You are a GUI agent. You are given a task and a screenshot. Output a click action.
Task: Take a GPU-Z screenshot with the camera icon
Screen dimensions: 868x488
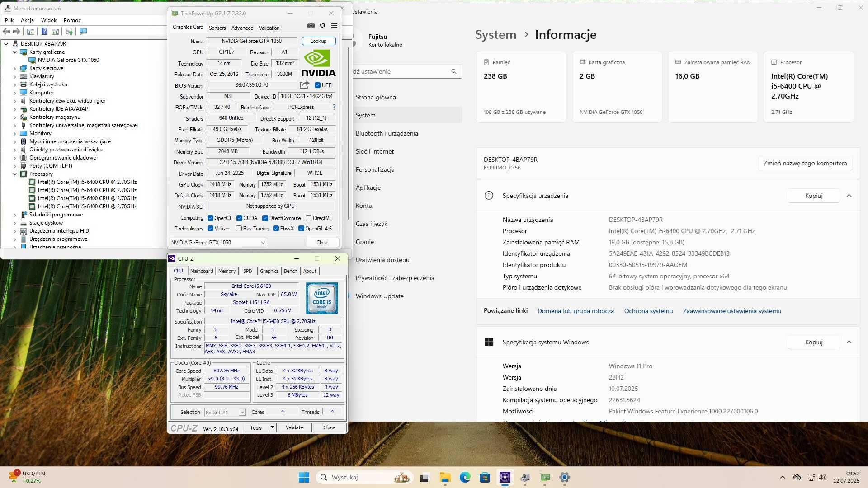click(311, 26)
